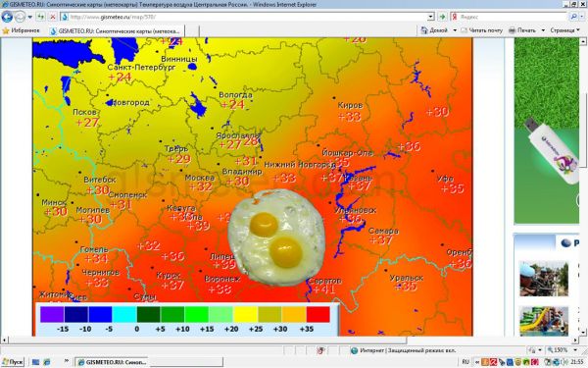Click the red Stop loading icon
Viewport: 588px width, 368px height.
point(53,17)
